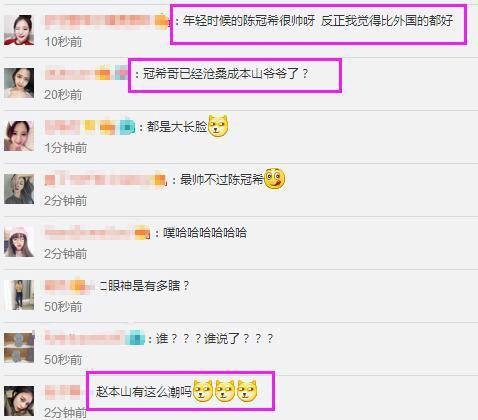This screenshot has height=420, width=478.
Task: Click the avatar beside the 10秒前 comment
Action: 19,30
